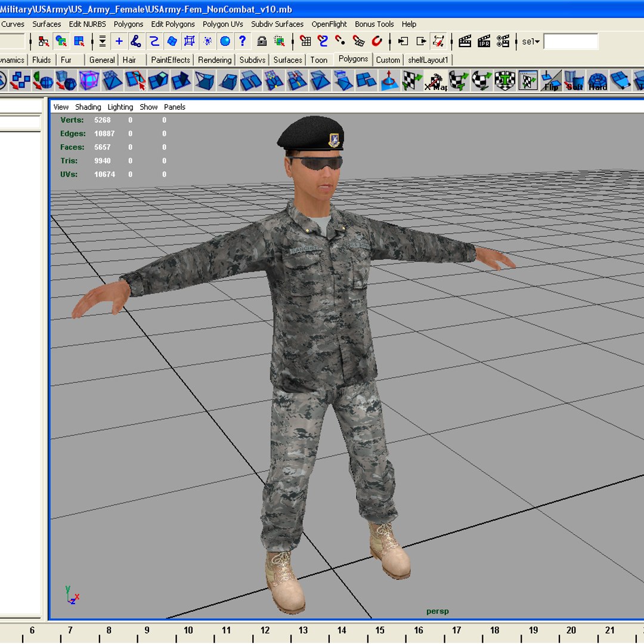Screen dimensions: 644x644
Task: Enable snap to grids icon
Action: pos(305,41)
